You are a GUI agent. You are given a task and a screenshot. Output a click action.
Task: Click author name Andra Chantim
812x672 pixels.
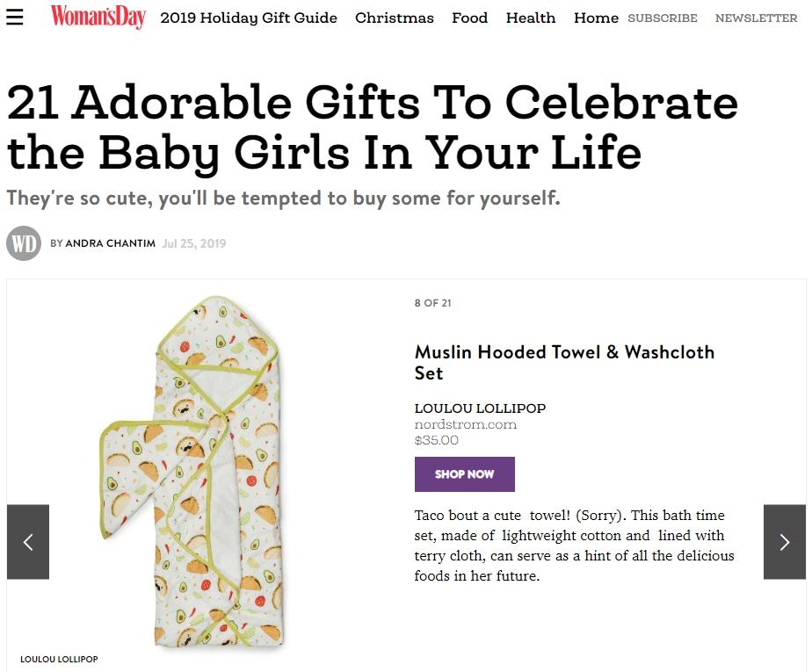111,243
